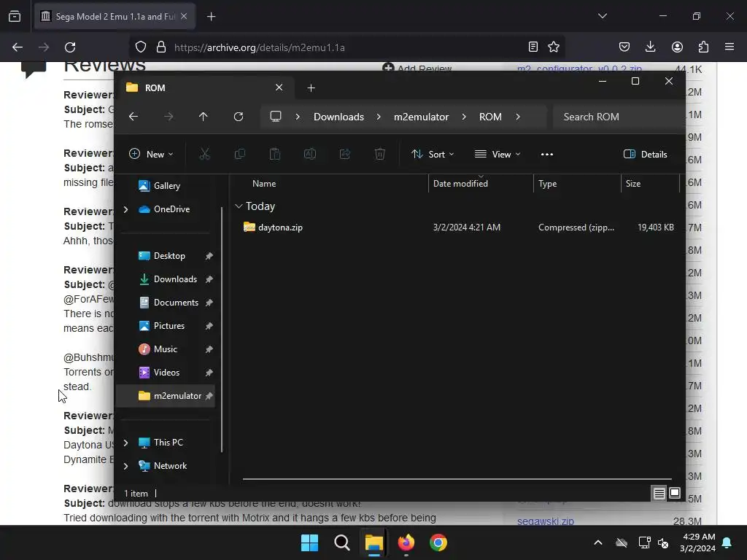Expand the Network tree node
The image size is (747, 560).
pyautogui.click(x=125, y=466)
